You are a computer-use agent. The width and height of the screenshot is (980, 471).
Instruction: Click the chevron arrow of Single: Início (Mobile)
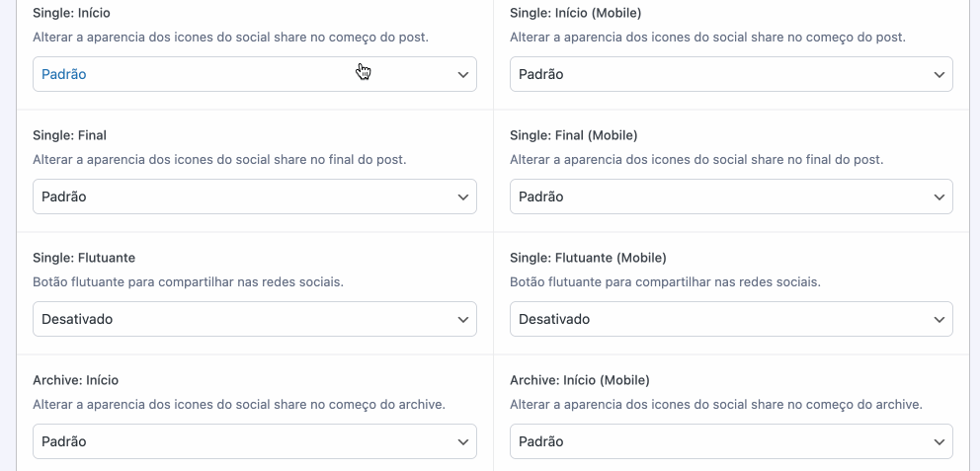pyautogui.click(x=939, y=75)
